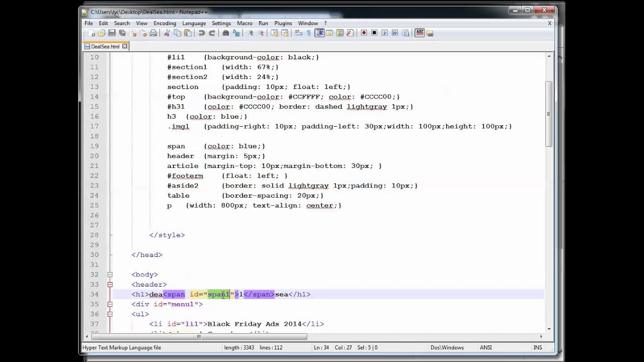This screenshot has height=362, width=644.
Task: Start macro recording red dot
Action: 364,33
